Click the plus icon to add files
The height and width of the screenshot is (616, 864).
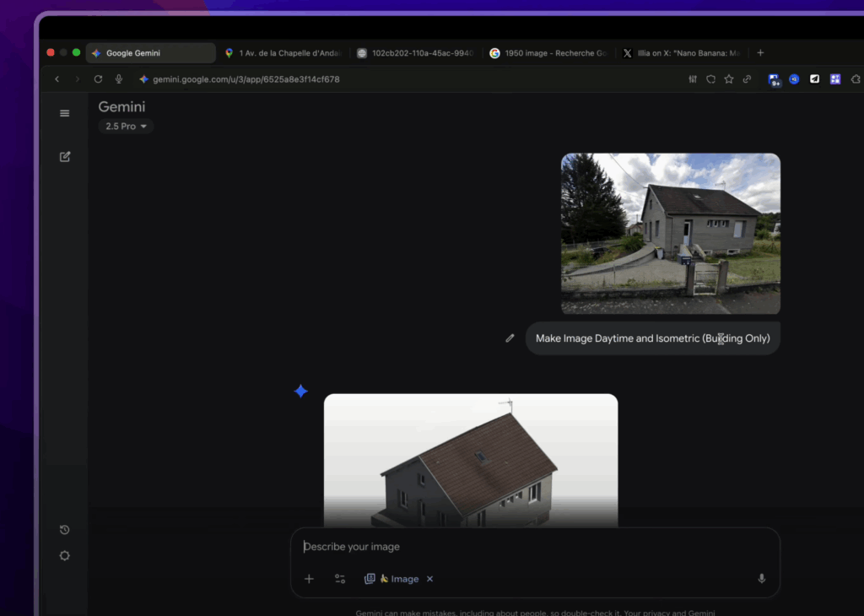[309, 579]
